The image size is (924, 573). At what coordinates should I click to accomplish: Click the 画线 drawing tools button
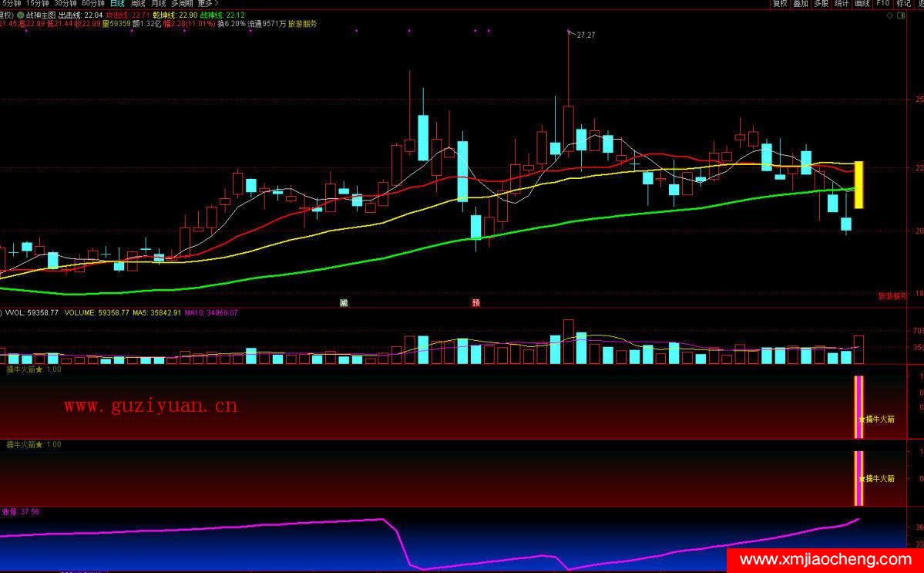[x=862, y=4]
